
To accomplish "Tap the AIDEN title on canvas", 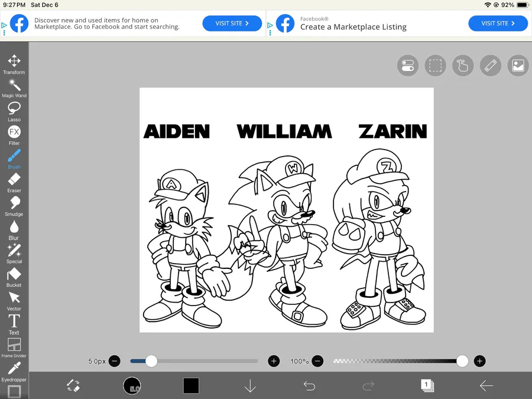I will [177, 131].
